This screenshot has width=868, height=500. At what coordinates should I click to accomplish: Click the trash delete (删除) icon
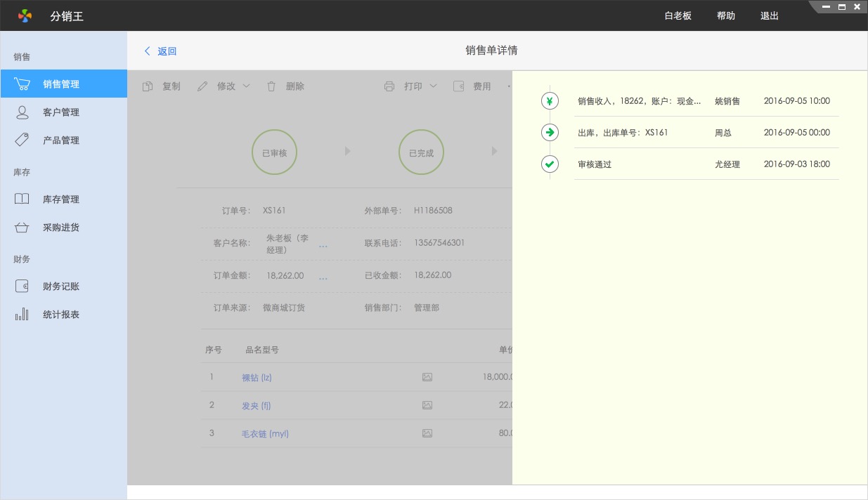(x=271, y=86)
